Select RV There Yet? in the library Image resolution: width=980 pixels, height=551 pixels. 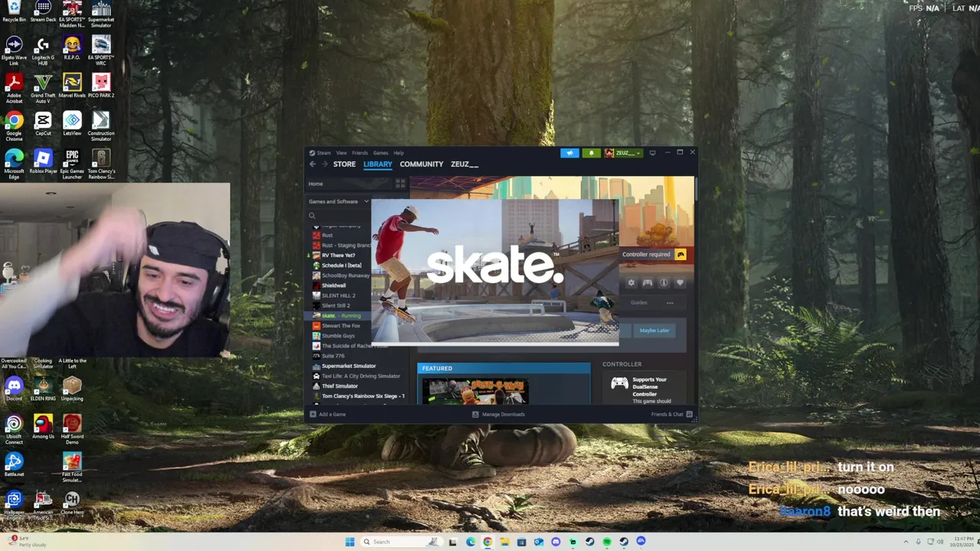tap(334, 255)
